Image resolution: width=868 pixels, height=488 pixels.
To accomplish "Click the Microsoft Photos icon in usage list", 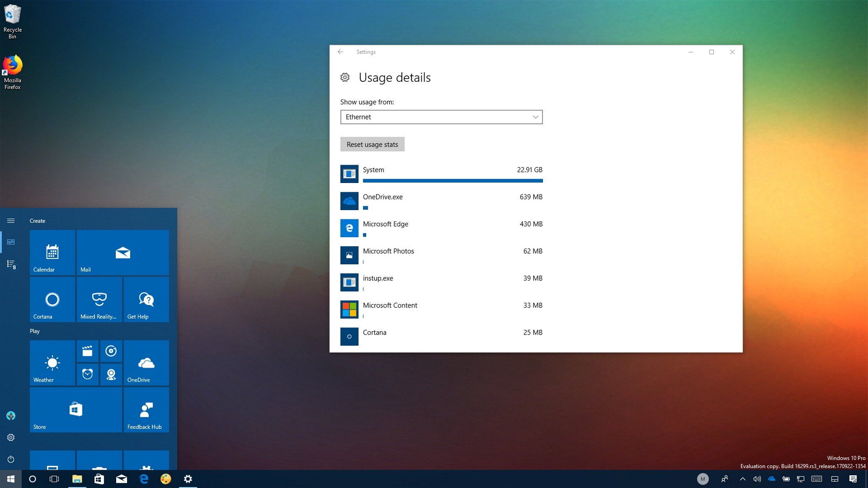I will 349,255.
